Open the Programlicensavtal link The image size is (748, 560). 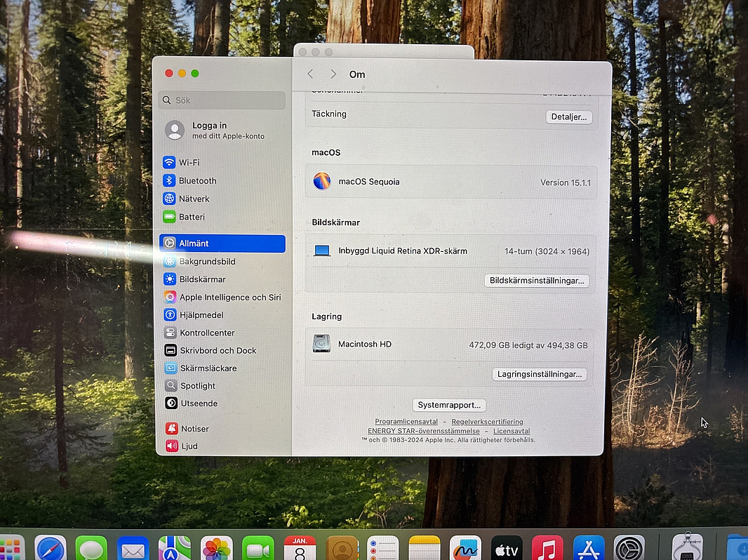[x=406, y=422]
